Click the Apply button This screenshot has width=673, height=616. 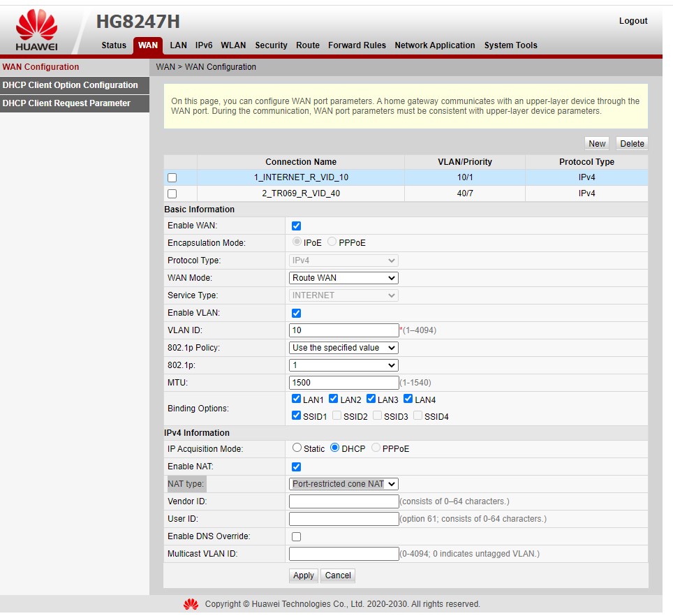tap(304, 575)
